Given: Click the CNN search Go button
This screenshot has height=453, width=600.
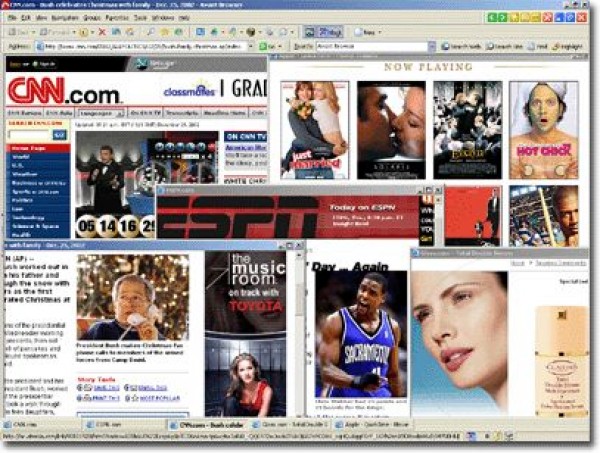Looking at the screenshot, I should pyautogui.click(x=59, y=135).
